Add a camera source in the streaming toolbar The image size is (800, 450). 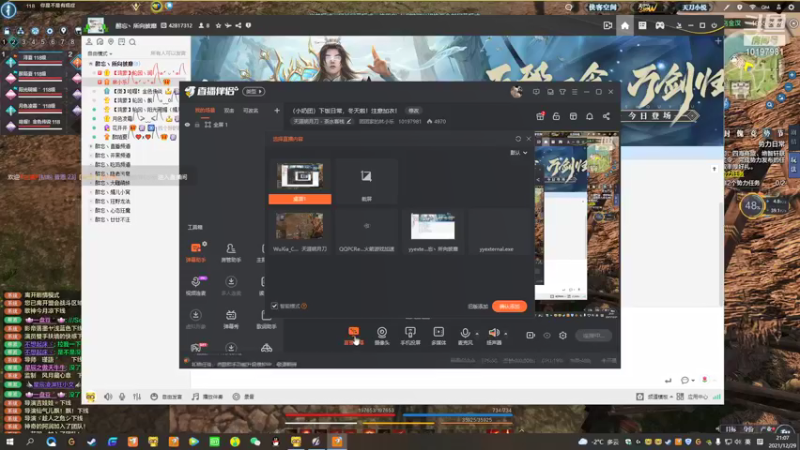coord(382,335)
